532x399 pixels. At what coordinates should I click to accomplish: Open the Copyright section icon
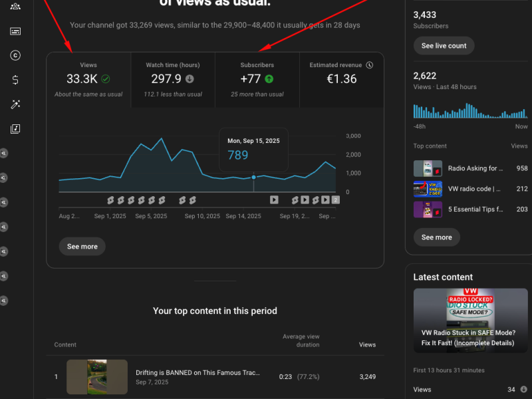tap(15, 56)
